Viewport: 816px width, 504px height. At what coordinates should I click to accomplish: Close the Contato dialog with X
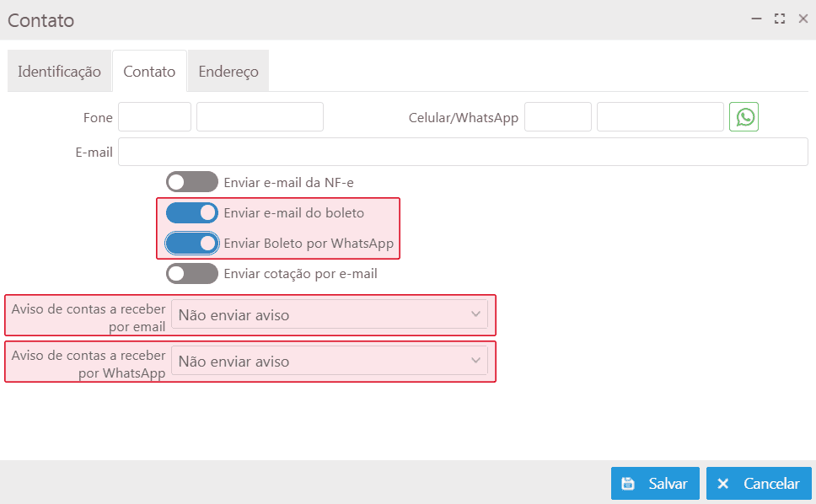point(803,19)
